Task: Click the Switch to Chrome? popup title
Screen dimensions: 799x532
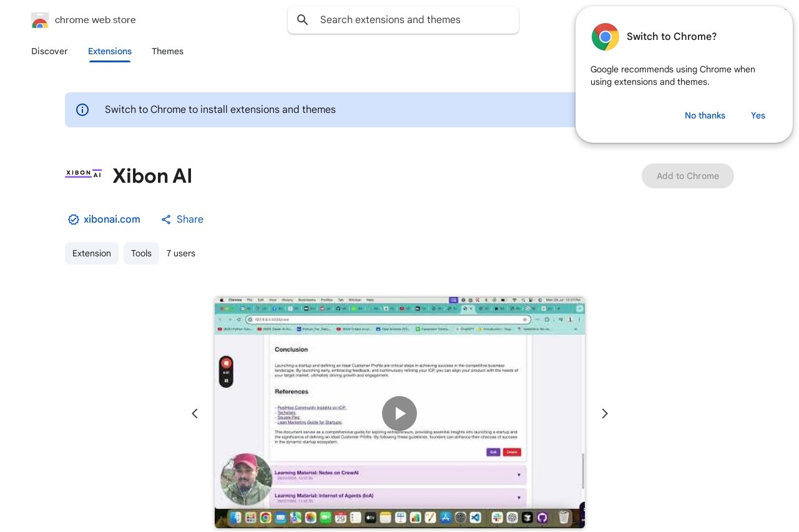Action: [672, 37]
